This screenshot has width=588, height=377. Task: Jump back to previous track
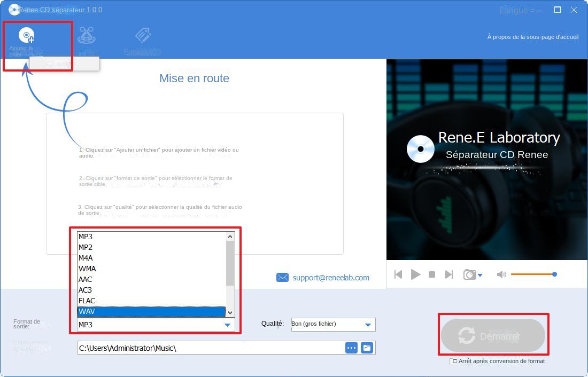pos(398,274)
